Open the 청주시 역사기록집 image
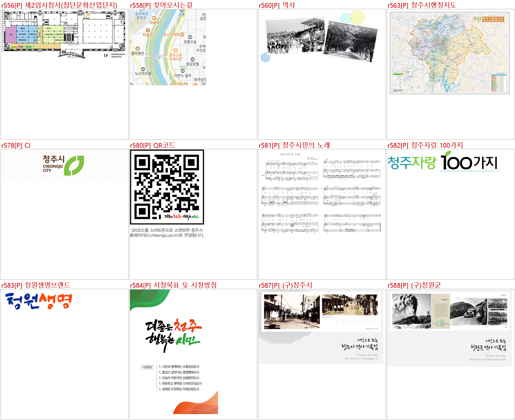The width and height of the screenshot is (515, 420). pyautogui.click(x=321, y=327)
